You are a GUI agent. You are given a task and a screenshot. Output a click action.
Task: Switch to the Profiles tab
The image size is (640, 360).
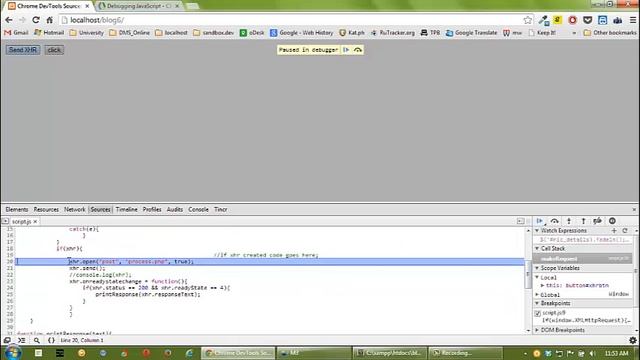[152, 209]
